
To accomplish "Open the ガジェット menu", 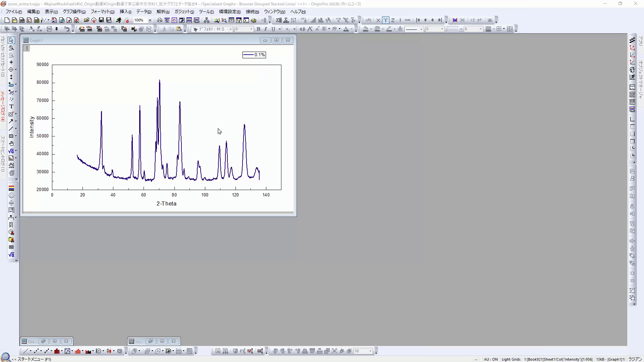I will click(184, 12).
